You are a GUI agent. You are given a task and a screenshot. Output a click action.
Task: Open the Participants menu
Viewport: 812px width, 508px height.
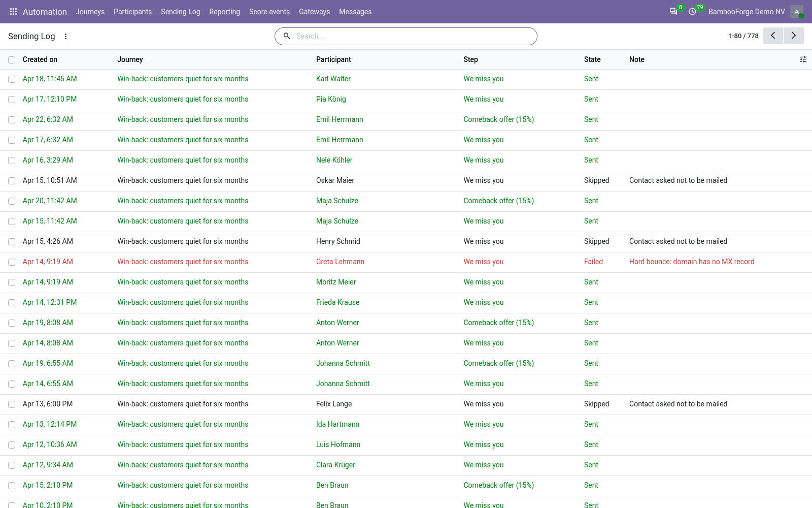pos(132,12)
